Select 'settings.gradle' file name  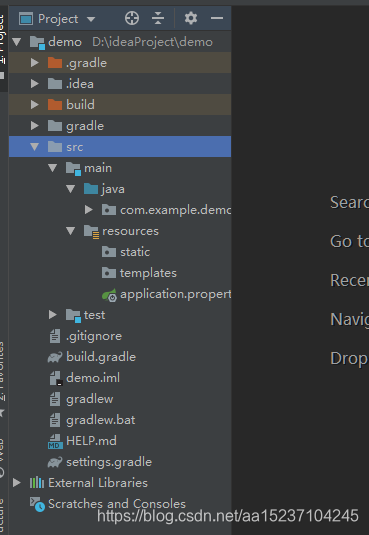tap(109, 462)
